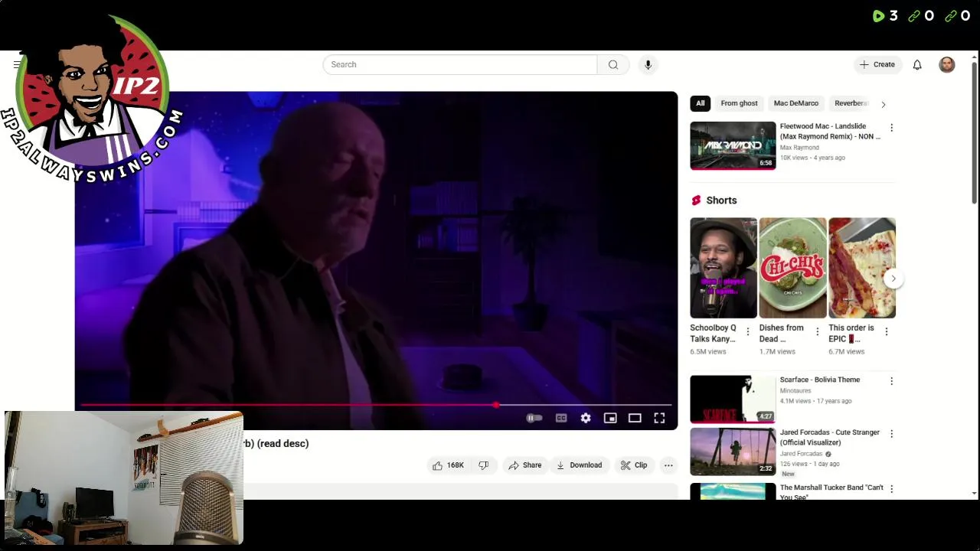Open the This order is EPIC short
The height and width of the screenshot is (551, 980).
[x=862, y=268]
